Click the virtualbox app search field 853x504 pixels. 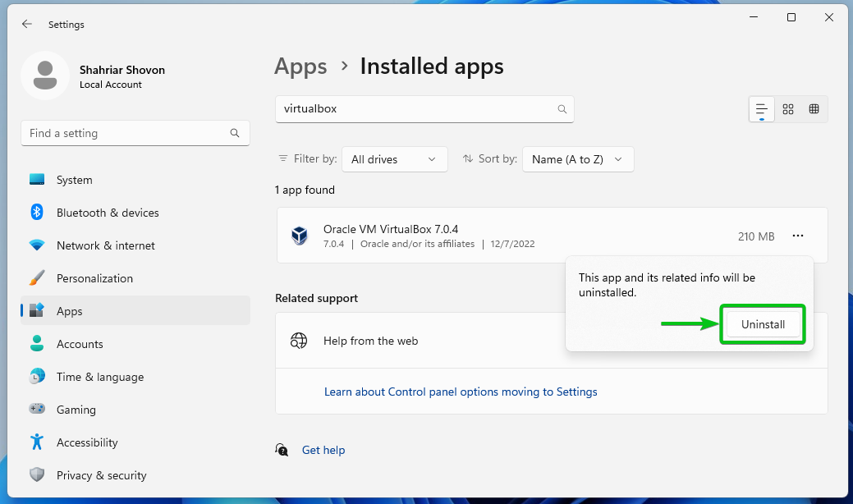[415, 109]
